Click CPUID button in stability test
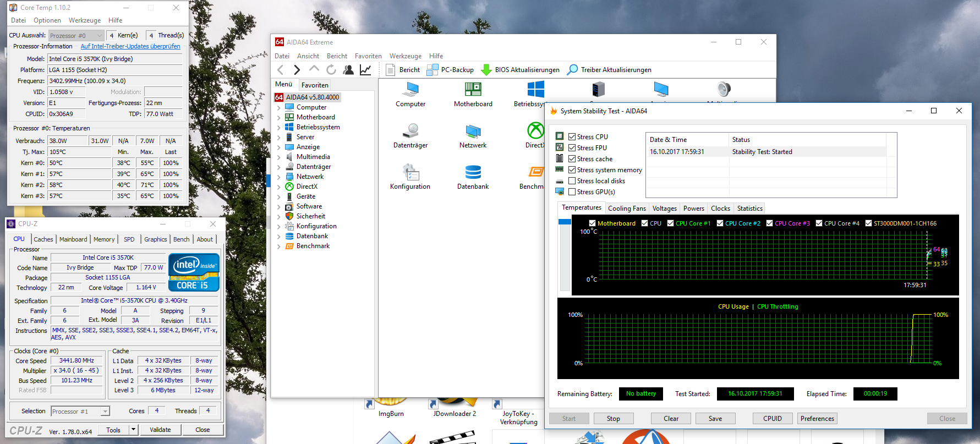 [773, 419]
